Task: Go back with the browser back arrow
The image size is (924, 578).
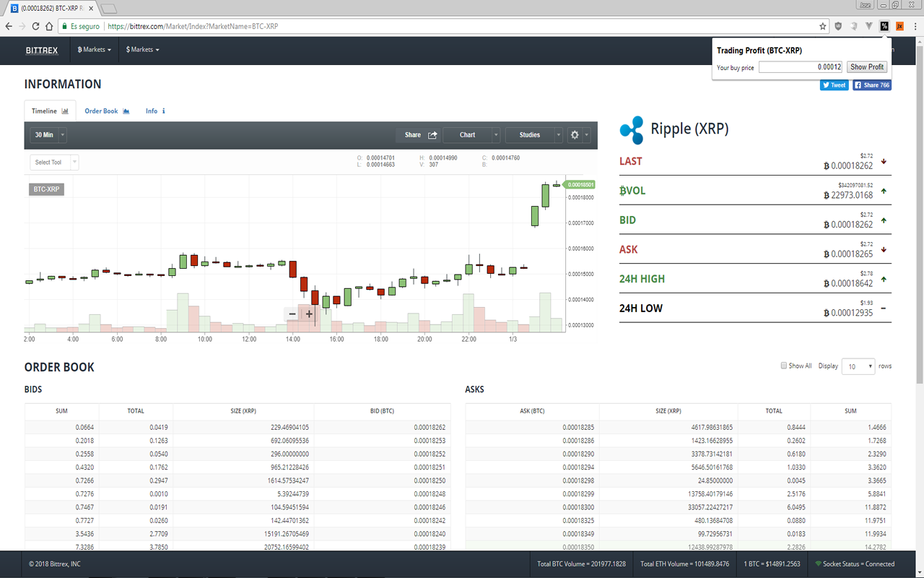Action: 9,26
